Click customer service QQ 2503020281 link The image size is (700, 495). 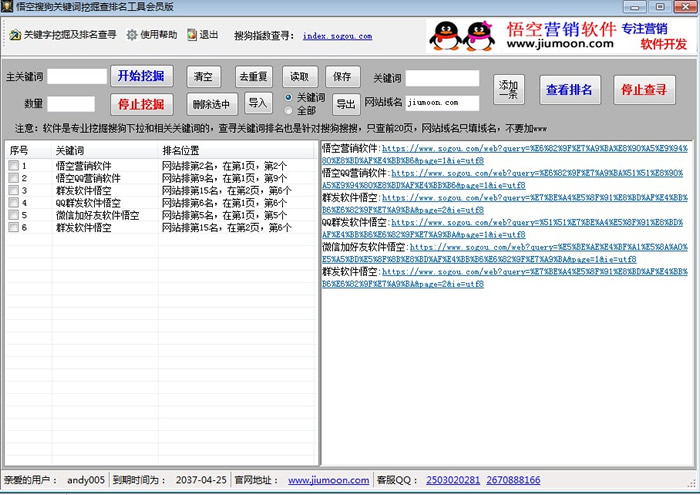(452, 481)
